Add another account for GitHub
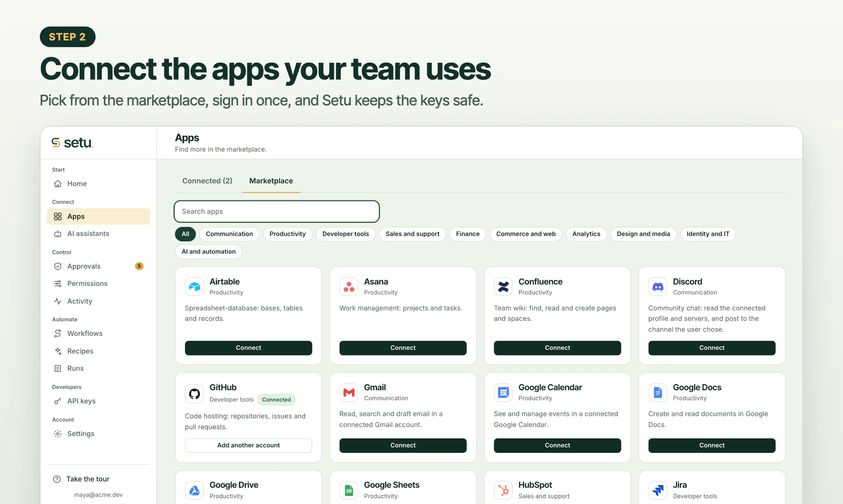The height and width of the screenshot is (504, 843). click(249, 446)
